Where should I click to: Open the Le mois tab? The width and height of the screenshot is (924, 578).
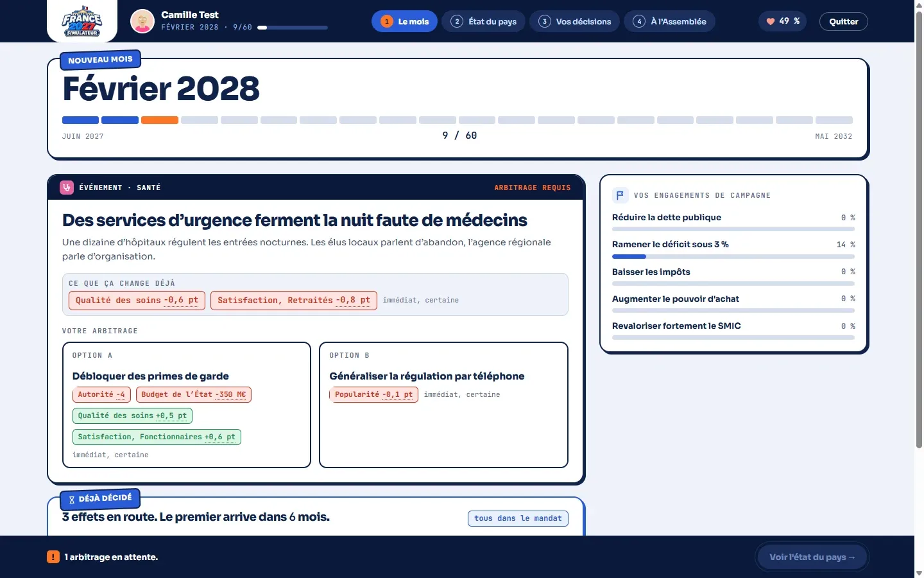point(404,21)
